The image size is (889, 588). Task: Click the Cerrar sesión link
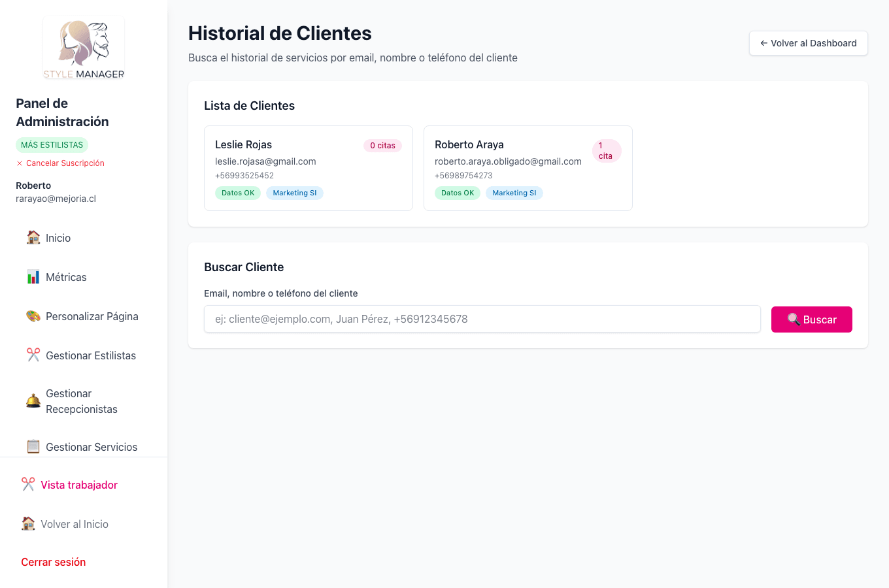52,561
